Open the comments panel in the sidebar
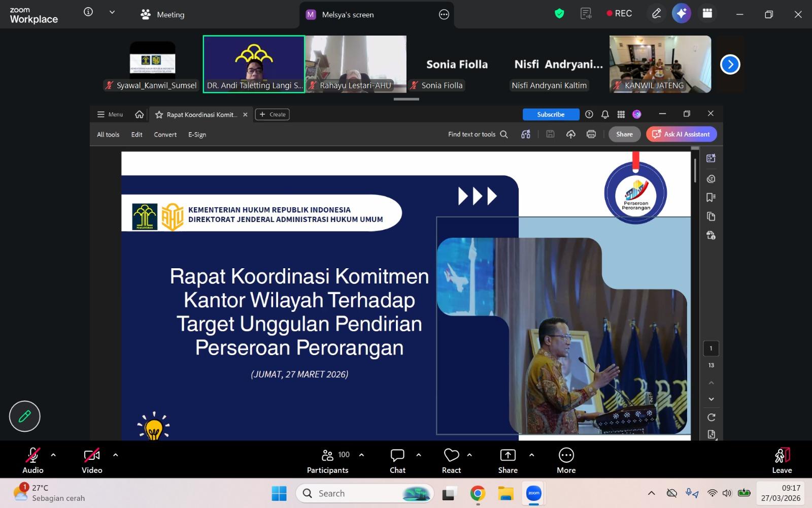Viewport: 812px width, 508px height. click(x=710, y=178)
